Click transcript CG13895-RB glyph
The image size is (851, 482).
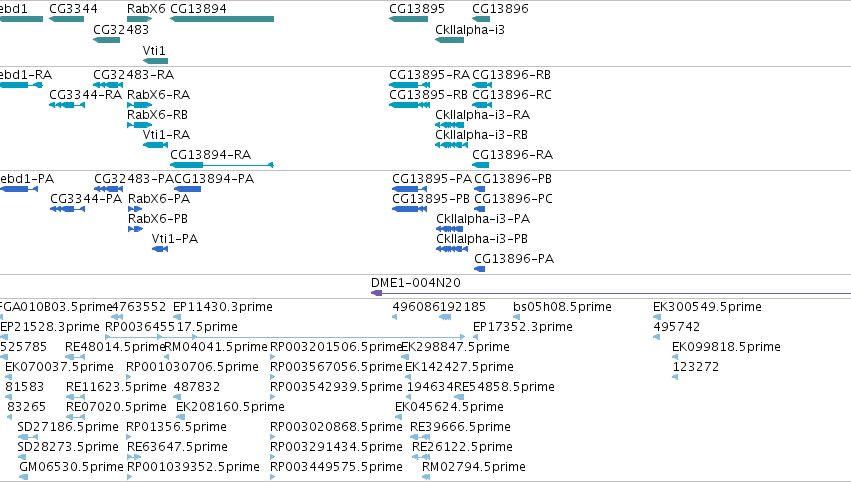[x=410, y=105]
